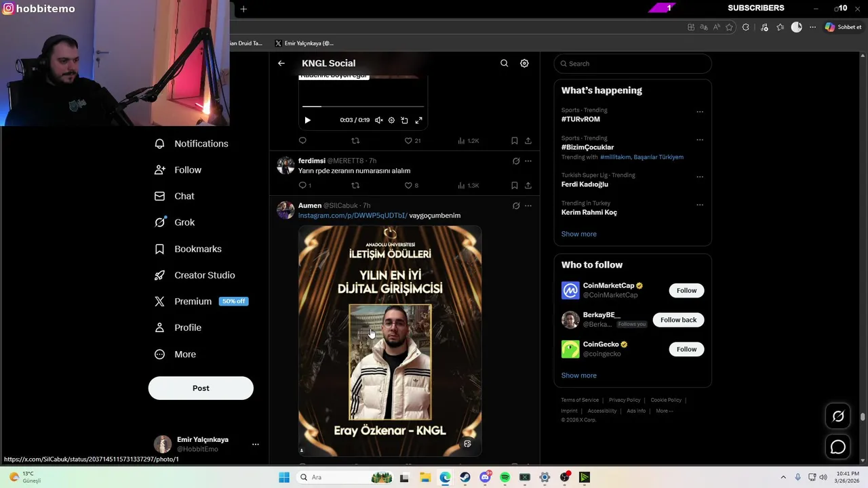Seek along the video progress bar
Image resolution: width=868 pixels, height=488 pixels.
363,106
